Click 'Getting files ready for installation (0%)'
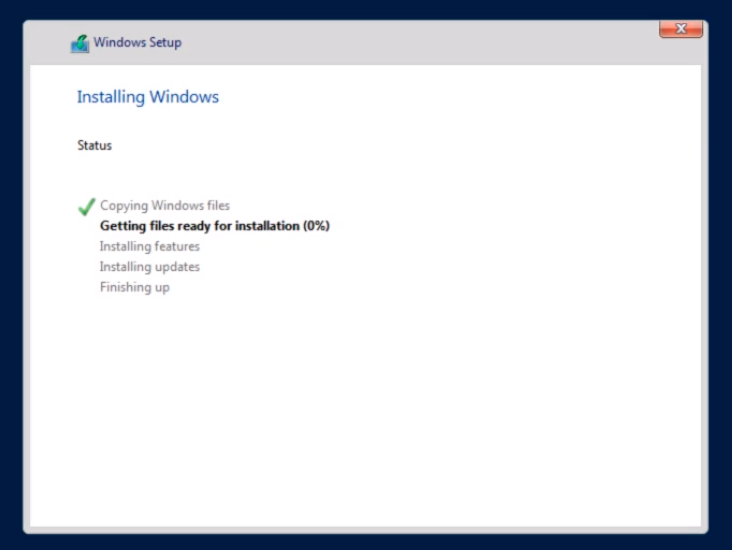The width and height of the screenshot is (732, 550). (x=215, y=226)
